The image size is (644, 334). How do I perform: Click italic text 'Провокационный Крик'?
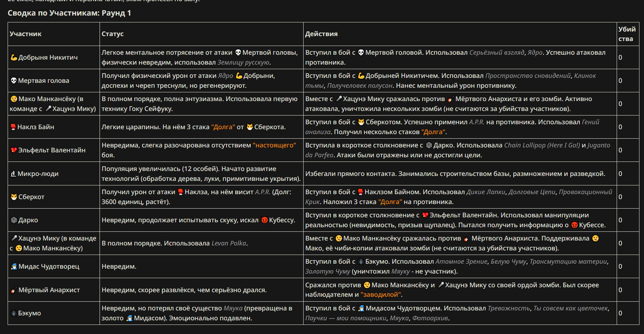[x=459, y=197]
